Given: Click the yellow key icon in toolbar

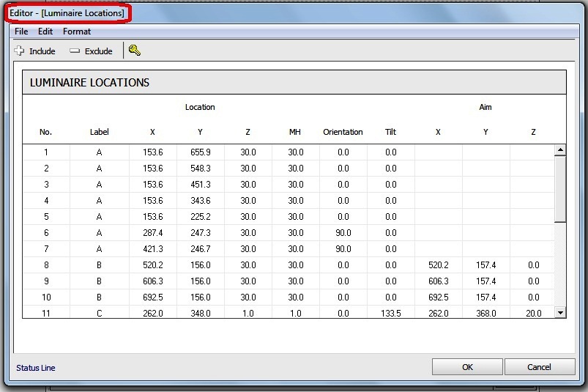Looking at the screenshot, I should tap(134, 51).
